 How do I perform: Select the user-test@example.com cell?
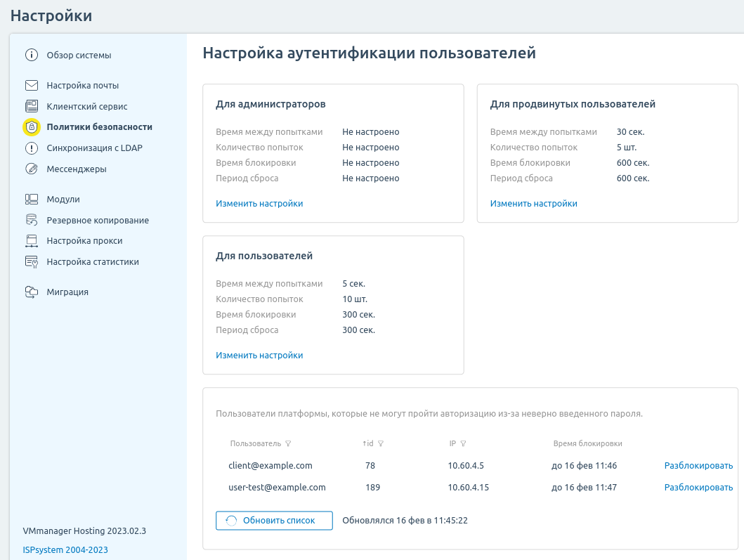pos(277,488)
